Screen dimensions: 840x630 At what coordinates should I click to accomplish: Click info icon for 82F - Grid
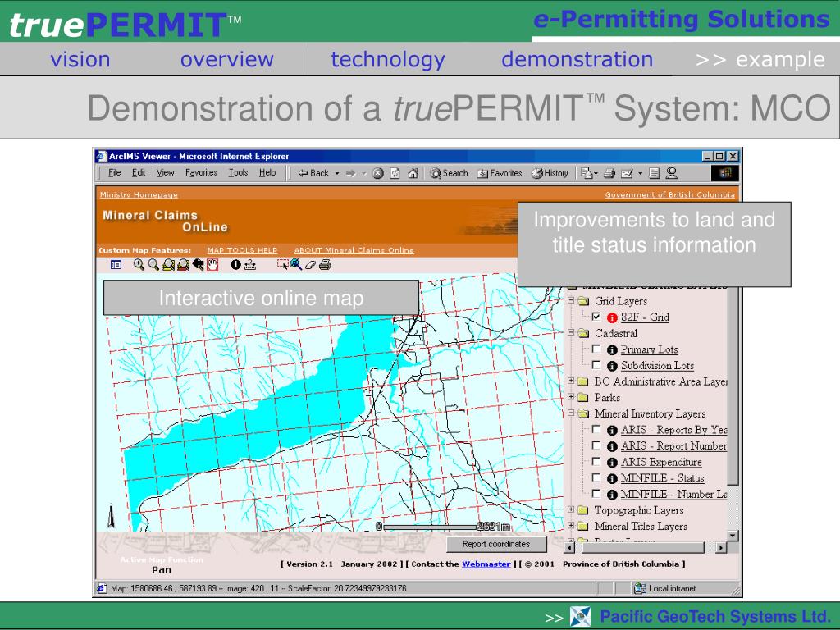click(612, 317)
